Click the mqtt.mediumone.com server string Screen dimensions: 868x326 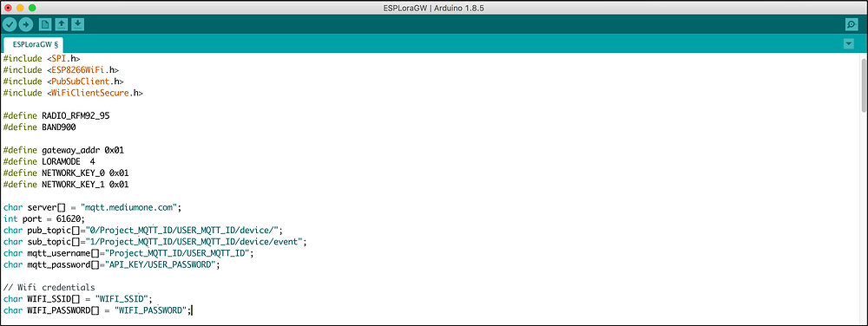(128, 207)
